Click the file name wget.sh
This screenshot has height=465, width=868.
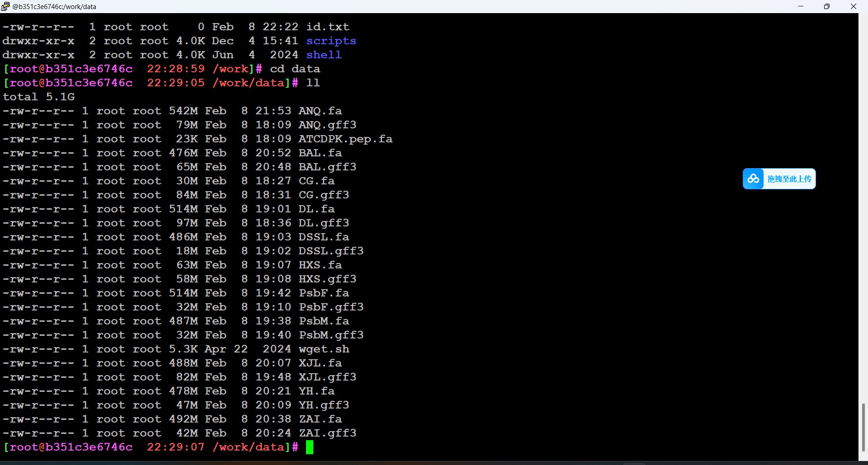[x=324, y=349]
